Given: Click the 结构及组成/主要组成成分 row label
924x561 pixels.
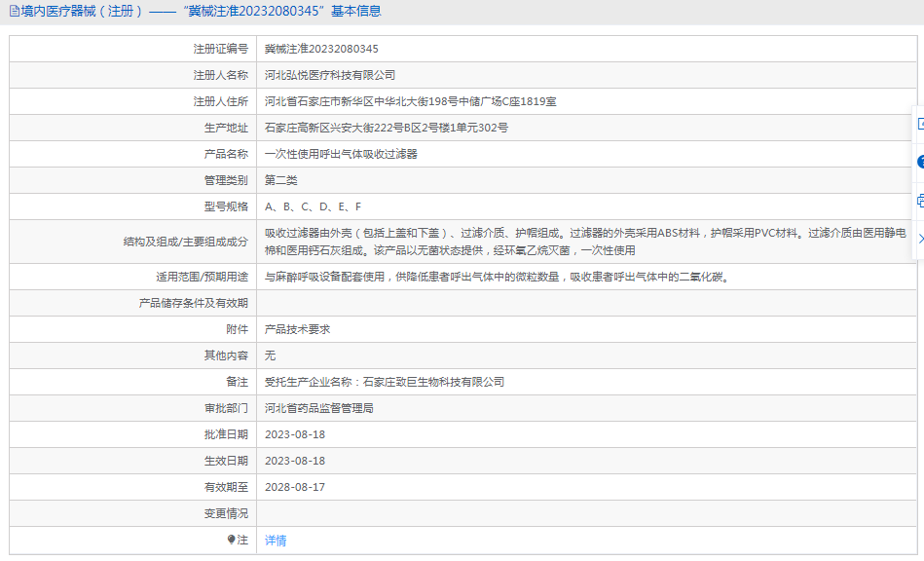Looking at the screenshot, I should tap(186, 242).
